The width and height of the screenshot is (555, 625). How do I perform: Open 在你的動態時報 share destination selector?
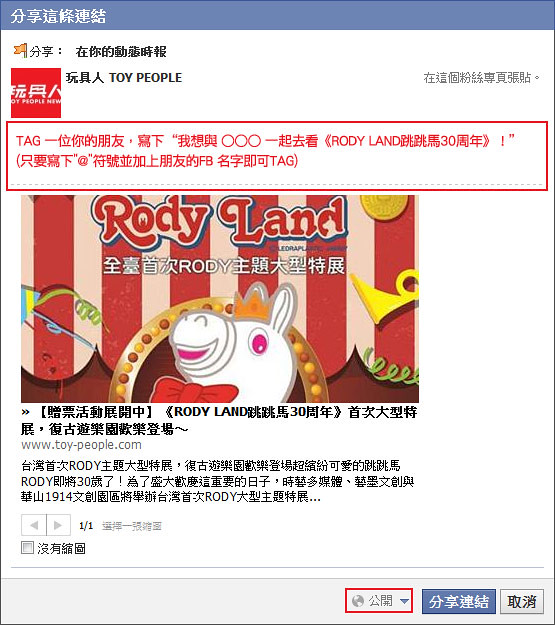121,51
